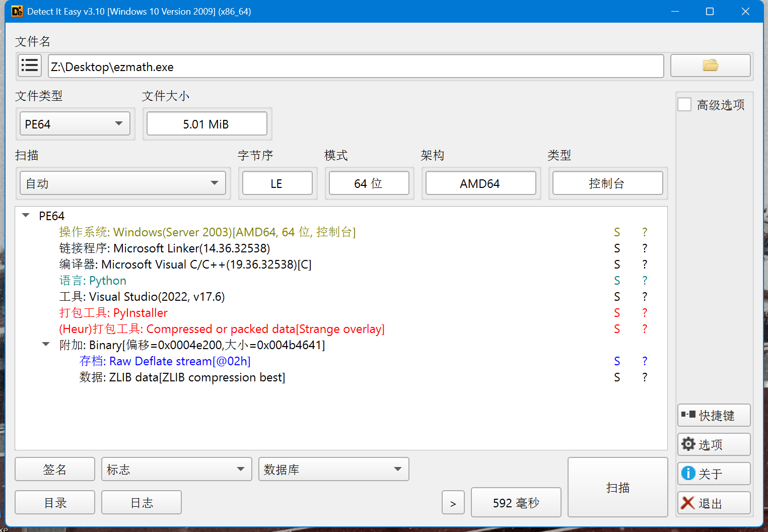Click the 控制台 type button
Screen dimensions: 768x532
(x=607, y=183)
